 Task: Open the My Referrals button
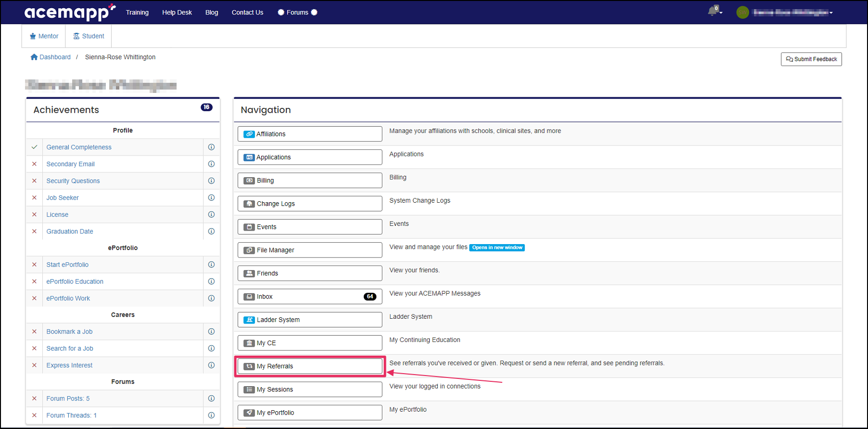[x=310, y=366]
